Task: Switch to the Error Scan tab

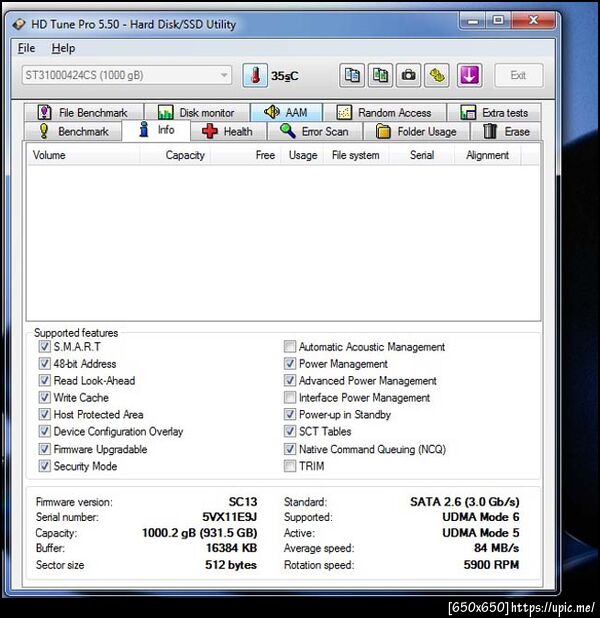Action: click(x=315, y=131)
